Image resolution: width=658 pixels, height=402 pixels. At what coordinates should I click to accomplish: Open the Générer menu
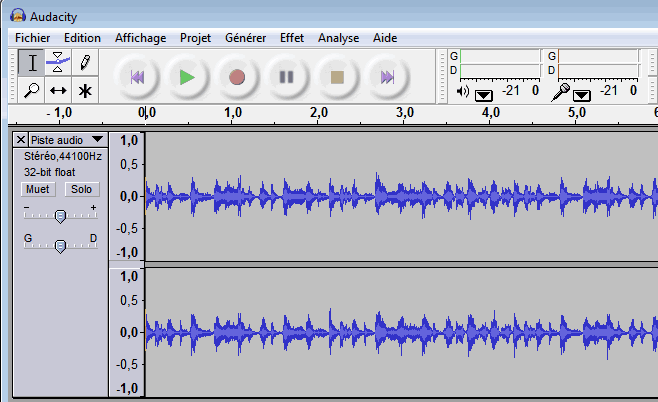click(x=245, y=38)
